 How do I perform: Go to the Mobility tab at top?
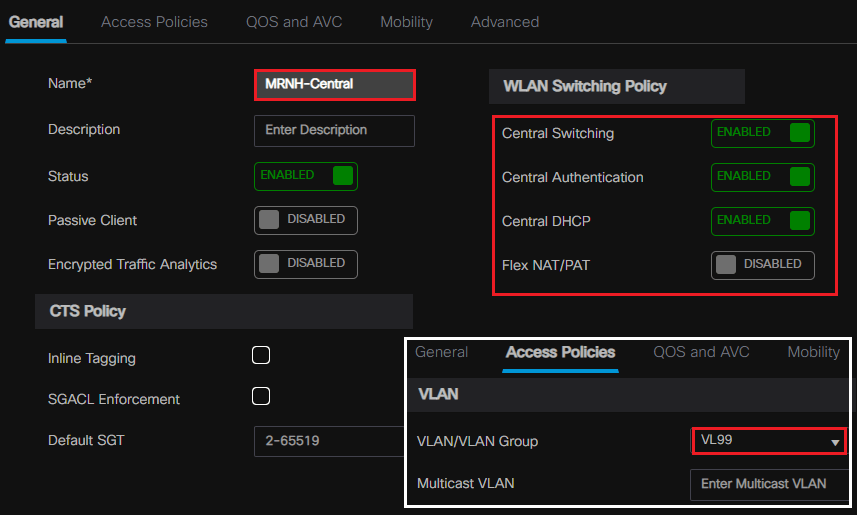pyautogui.click(x=406, y=22)
